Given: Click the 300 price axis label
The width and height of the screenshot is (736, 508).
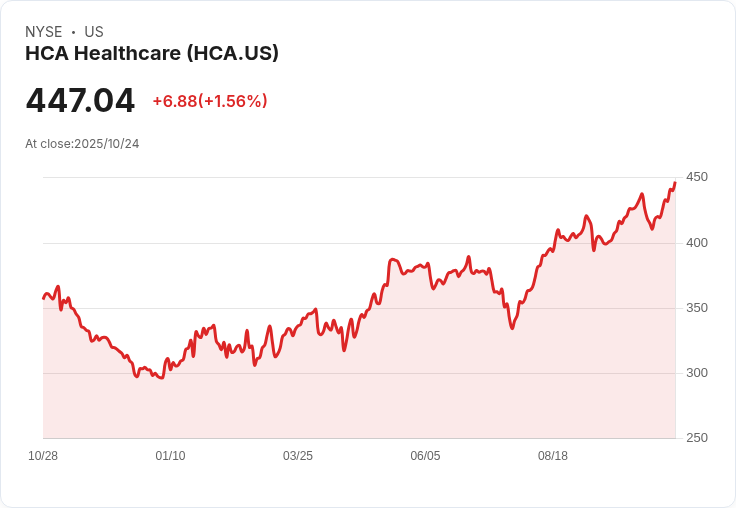Looking at the screenshot, I should coord(696,373).
